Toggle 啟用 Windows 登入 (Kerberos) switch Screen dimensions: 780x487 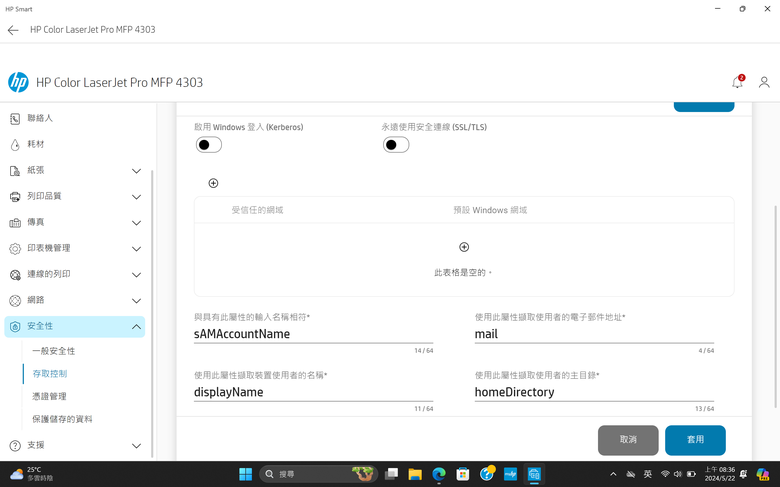click(x=209, y=145)
